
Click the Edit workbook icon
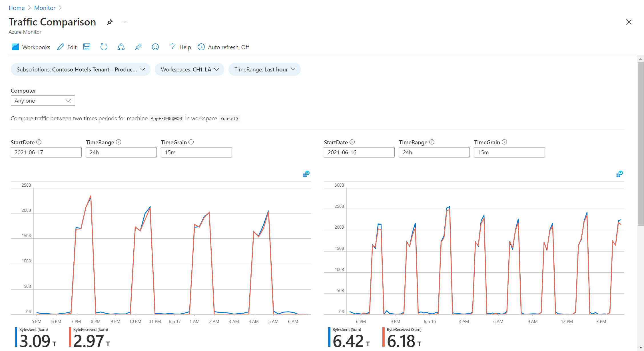point(67,47)
